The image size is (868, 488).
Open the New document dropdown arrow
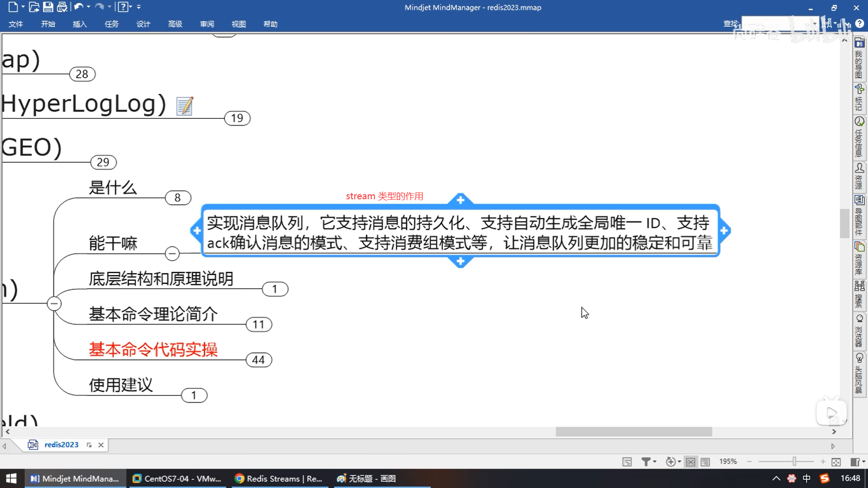coord(23,7)
